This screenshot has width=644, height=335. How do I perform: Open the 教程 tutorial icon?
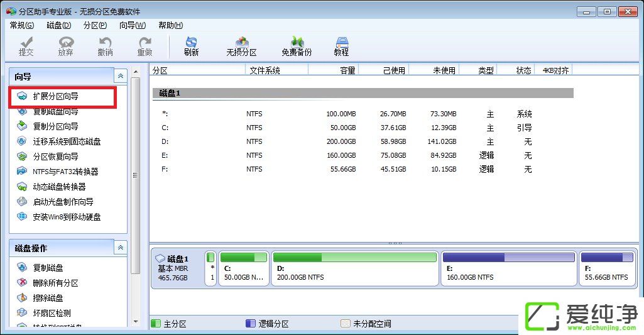[x=341, y=47]
